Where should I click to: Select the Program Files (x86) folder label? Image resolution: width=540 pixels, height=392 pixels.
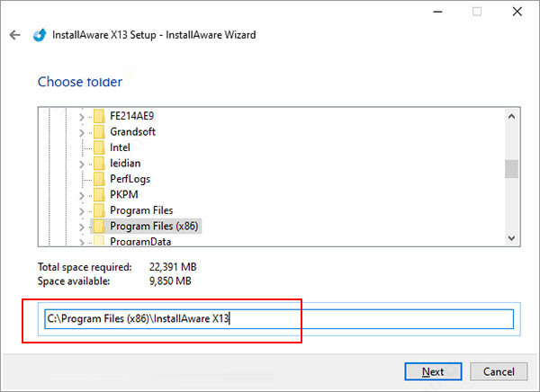[x=154, y=226]
